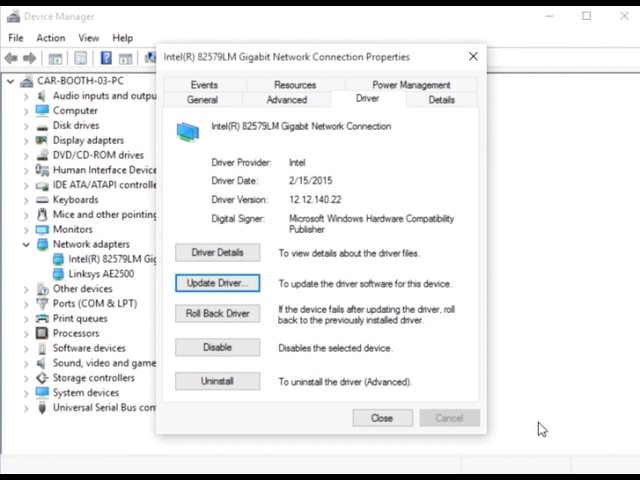Viewport: 640px width, 480px height.
Task: Select the Print queues icon
Action: (42, 318)
